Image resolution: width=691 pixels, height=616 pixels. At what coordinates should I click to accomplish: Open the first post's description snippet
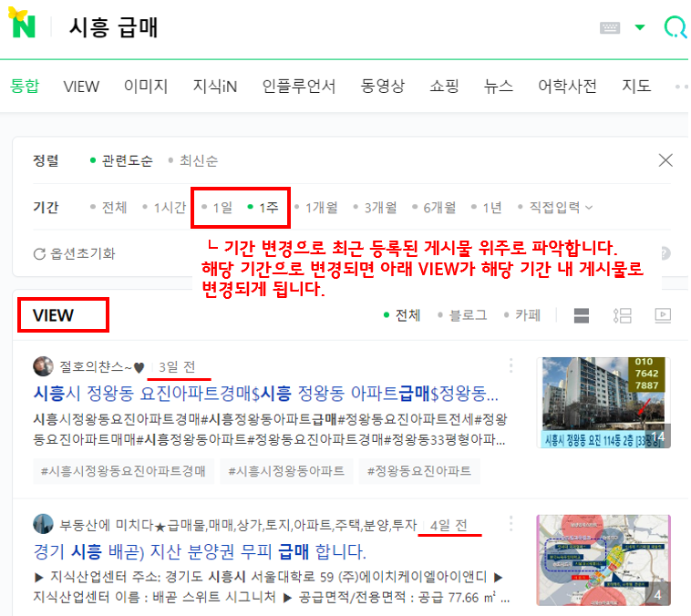click(270, 428)
